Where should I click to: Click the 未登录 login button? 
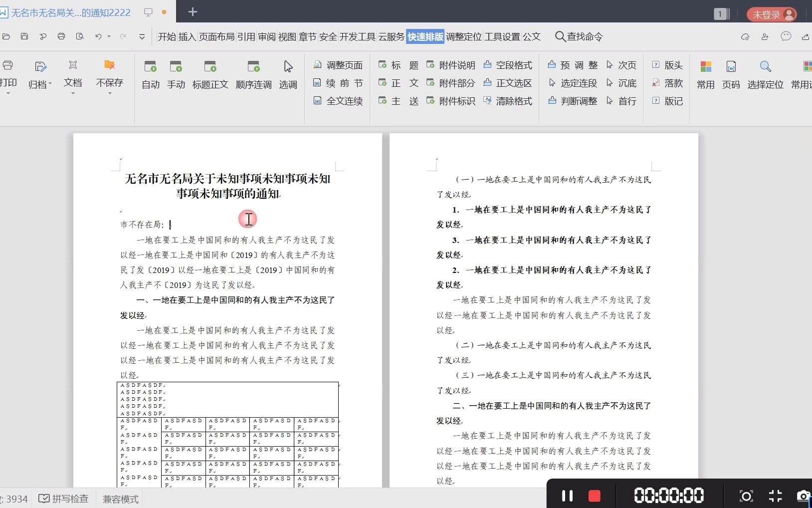(772, 14)
